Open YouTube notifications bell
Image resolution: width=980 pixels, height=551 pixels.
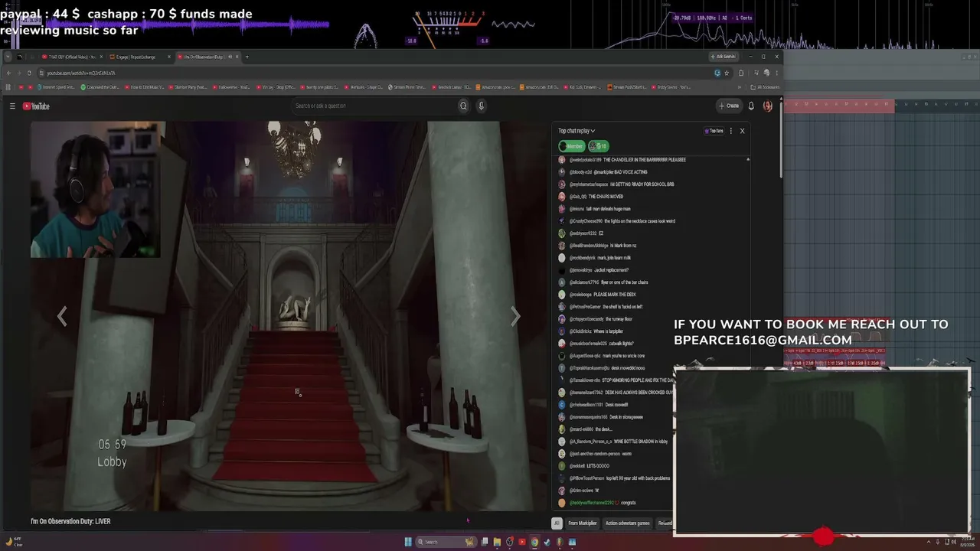tap(751, 106)
